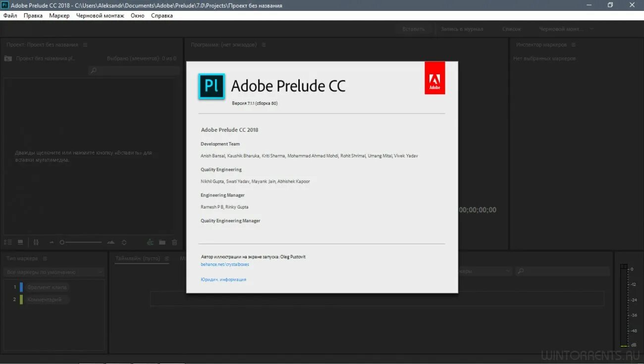644x364 pixels.
Task: Click the Adobe Prelude CC 2018 heading
Action: (x=229, y=130)
